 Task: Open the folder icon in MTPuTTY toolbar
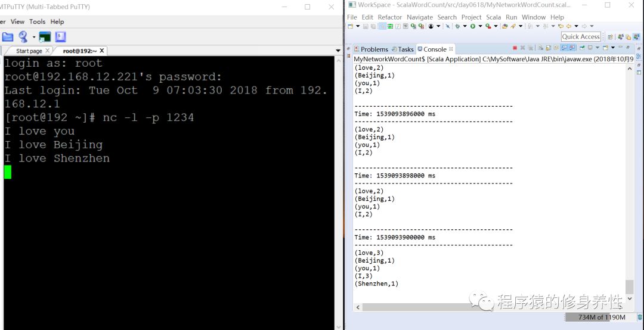pyautogui.click(x=7, y=37)
